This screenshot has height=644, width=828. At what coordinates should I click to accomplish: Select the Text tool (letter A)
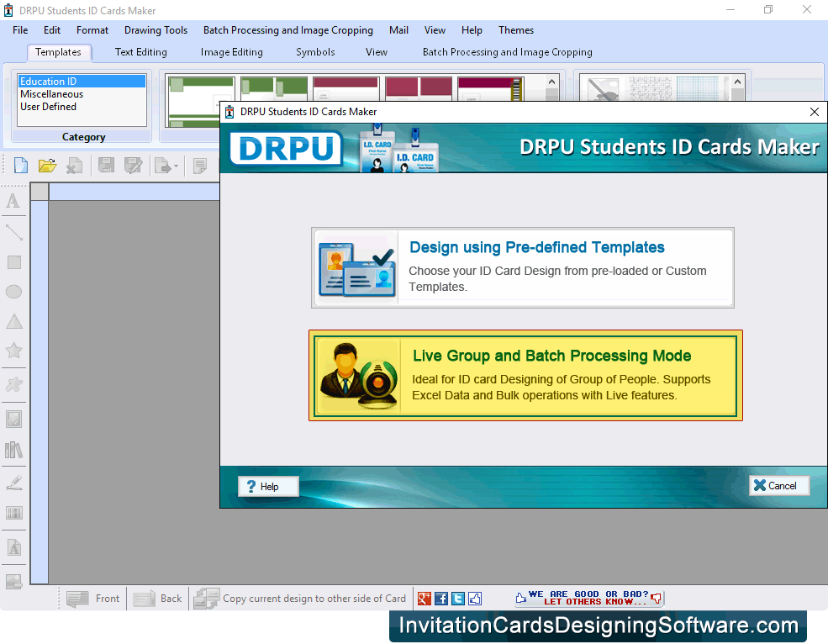pyautogui.click(x=13, y=201)
